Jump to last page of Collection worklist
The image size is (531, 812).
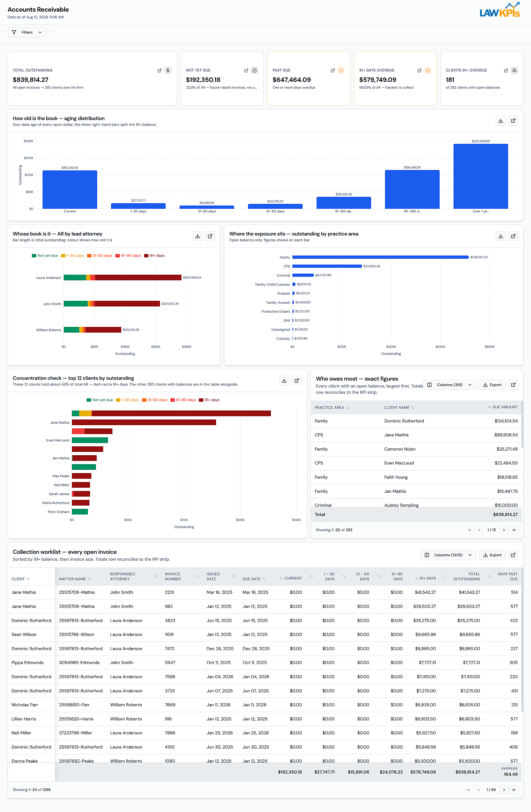coord(514,790)
